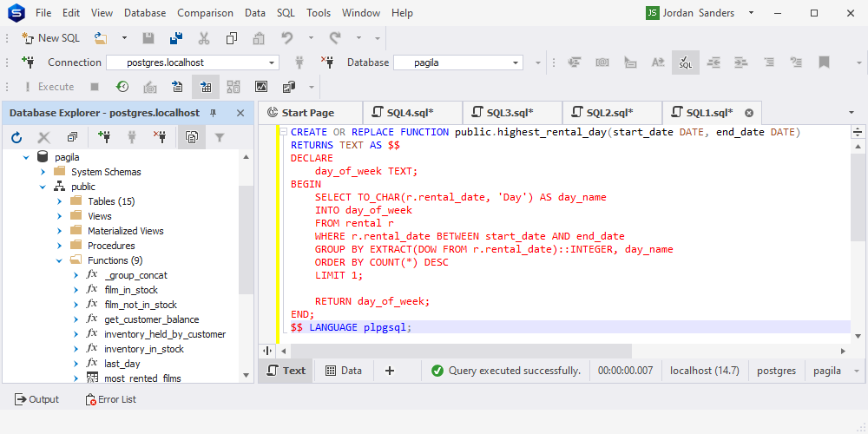Click disconnect plug icon before Database
This screenshot has height=434, width=868.
[x=327, y=62]
